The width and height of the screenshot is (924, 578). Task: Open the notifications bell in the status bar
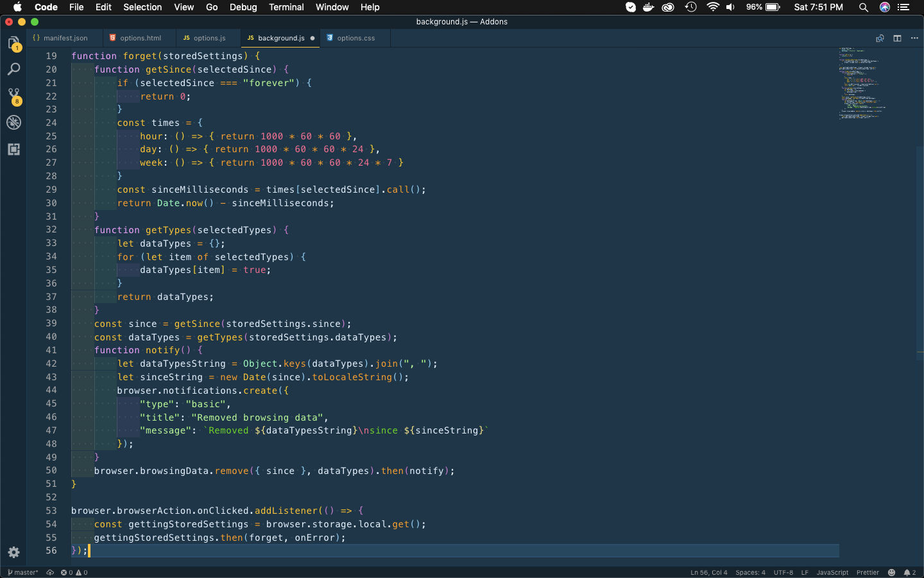tap(910, 572)
